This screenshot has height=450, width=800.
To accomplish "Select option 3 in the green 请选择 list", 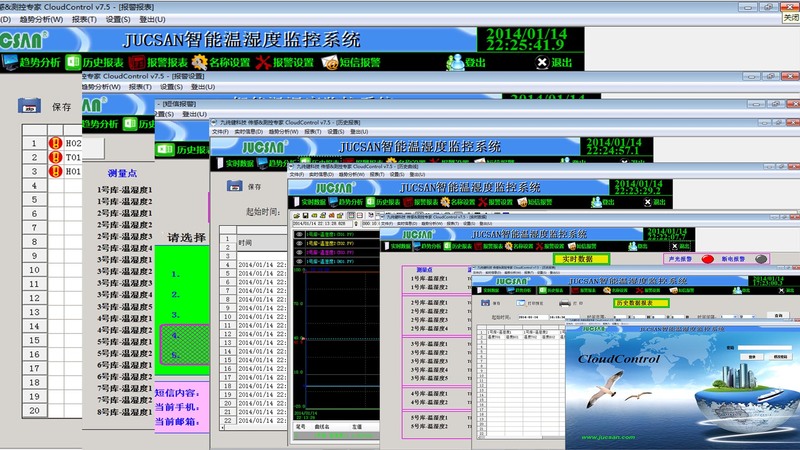I will pos(176,315).
